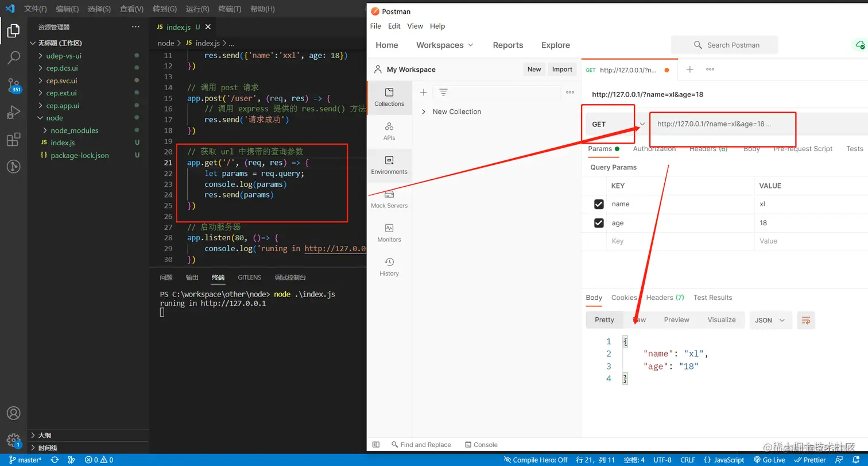868x466 pixels.
Task: Close the index.js editor tab
Action: [208, 27]
